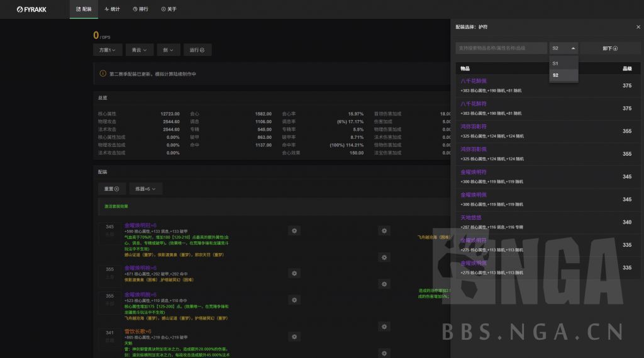
Task: Go to the 关于 tab
Action: [169, 9]
